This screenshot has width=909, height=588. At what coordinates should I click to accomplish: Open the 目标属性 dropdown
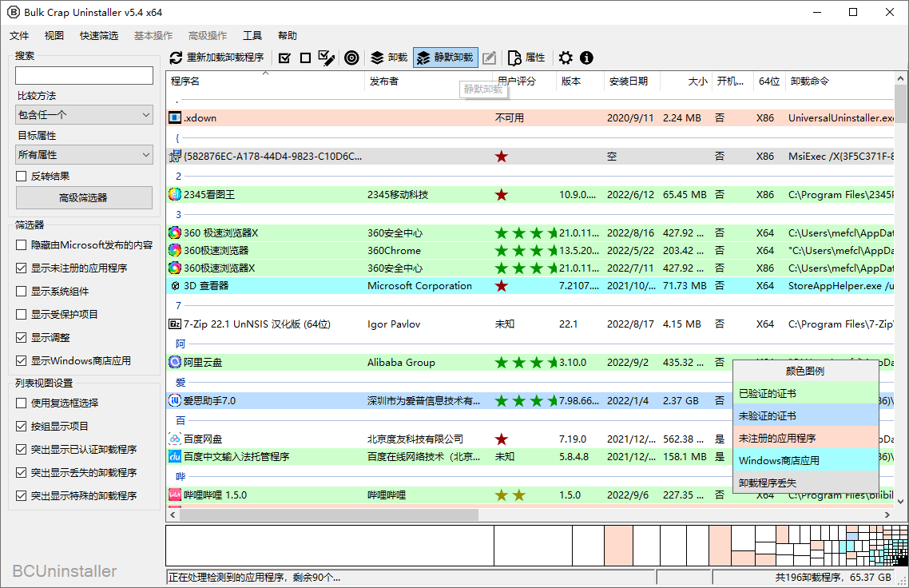click(83, 156)
